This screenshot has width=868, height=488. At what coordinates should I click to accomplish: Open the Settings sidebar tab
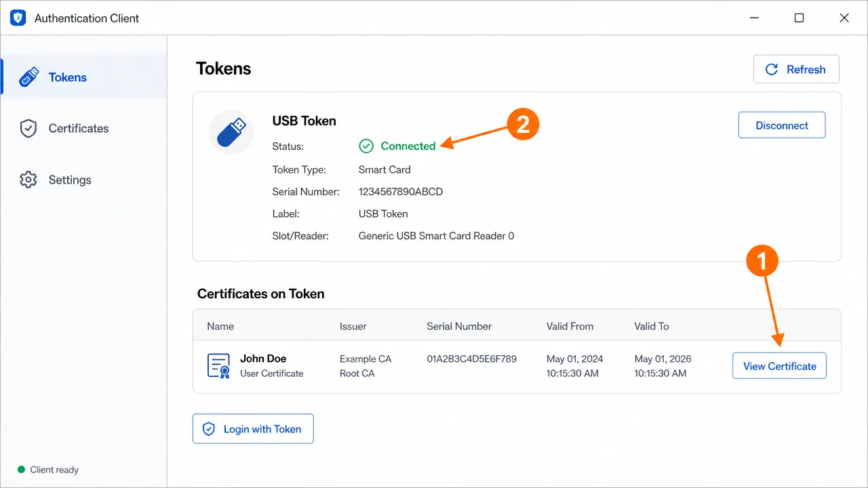coord(84,180)
